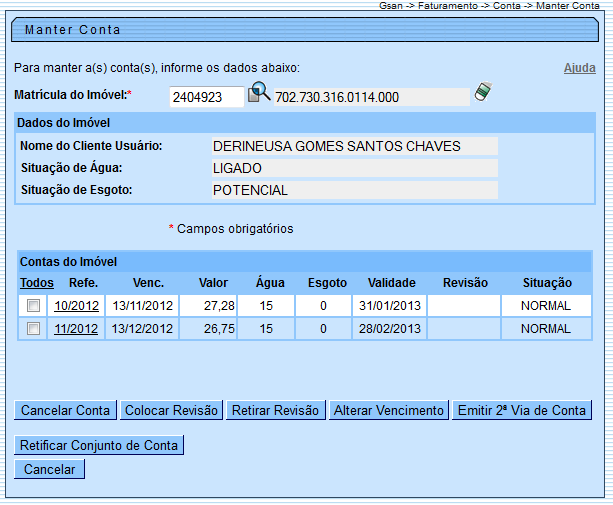This screenshot has height=505, width=613.
Task: Click the Todos link to select all
Action: (x=37, y=283)
